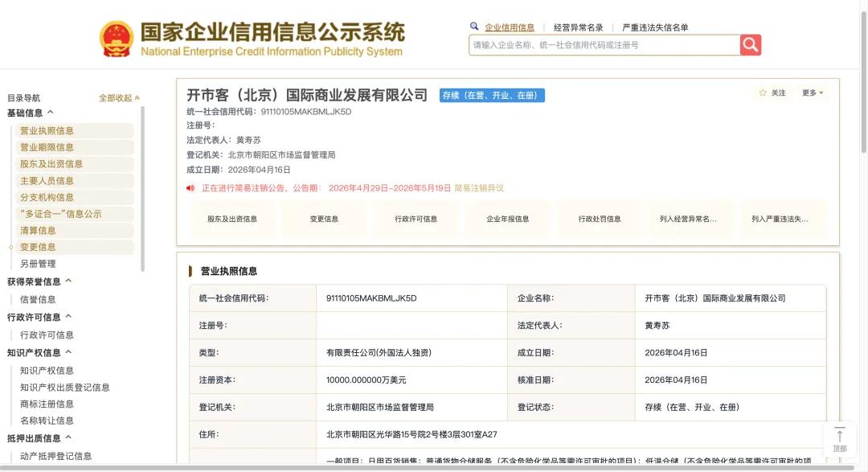
Task: Collapse the 抵押出质信息 section
Action: [x=68, y=437]
